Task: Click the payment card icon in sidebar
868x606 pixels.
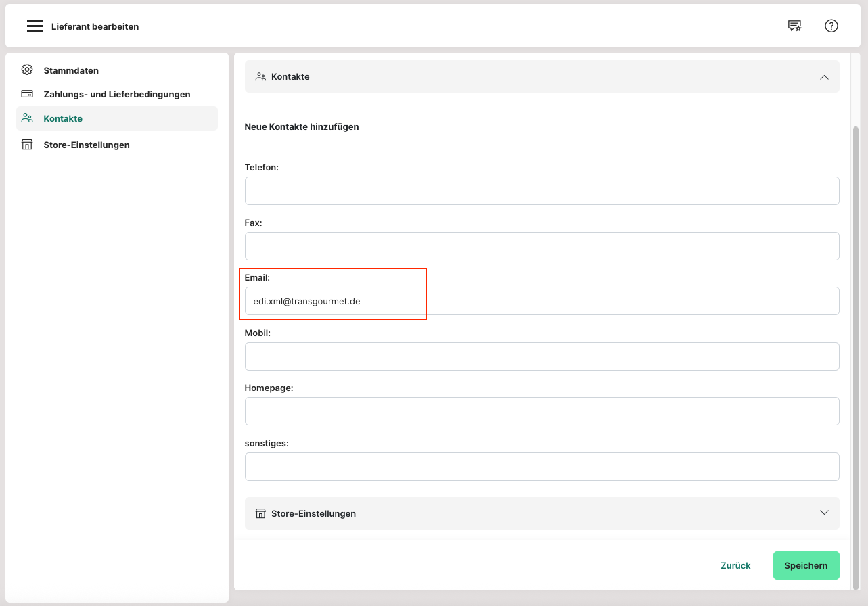Action: tap(27, 94)
